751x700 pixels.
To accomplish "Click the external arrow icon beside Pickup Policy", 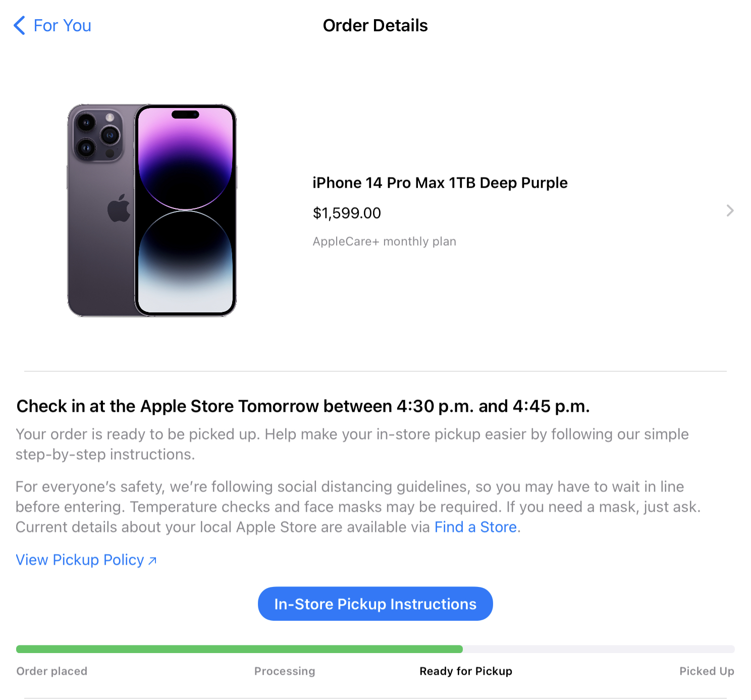I will pos(152,560).
